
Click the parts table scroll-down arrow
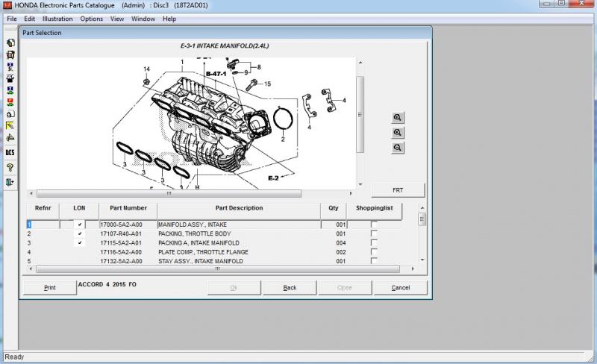coord(422,260)
